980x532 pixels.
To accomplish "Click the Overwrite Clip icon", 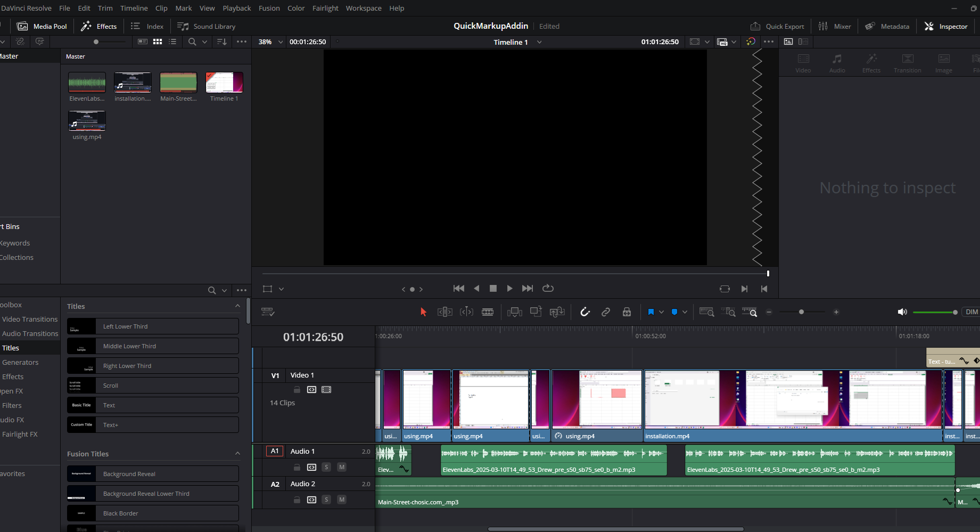I will click(536, 312).
